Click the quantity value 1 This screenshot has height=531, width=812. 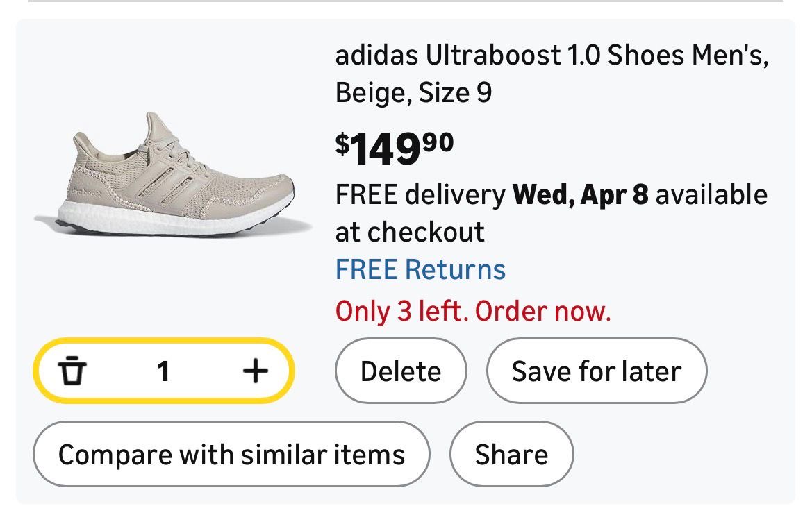[163, 371]
